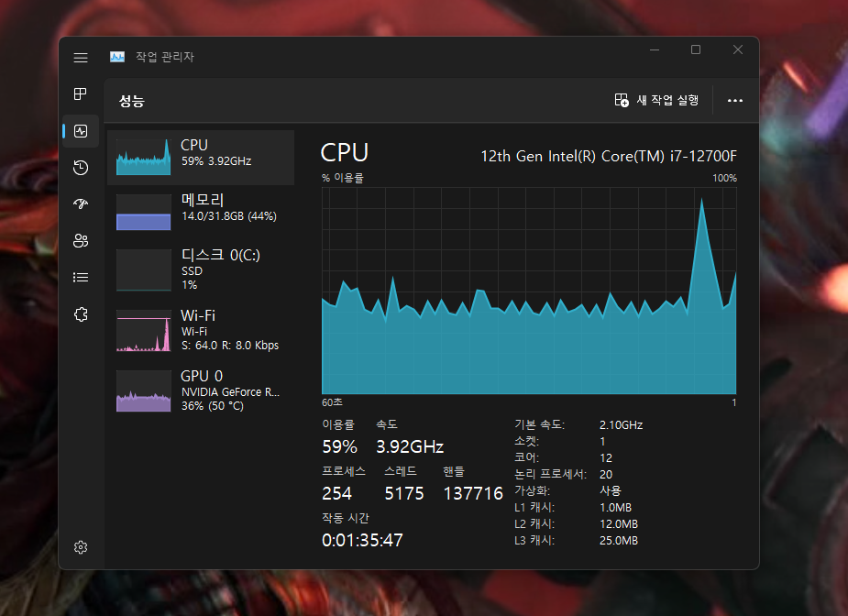The height and width of the screenshot is (616, 848).
Task: Click the 59% utilization value
Action: (339, 446)
